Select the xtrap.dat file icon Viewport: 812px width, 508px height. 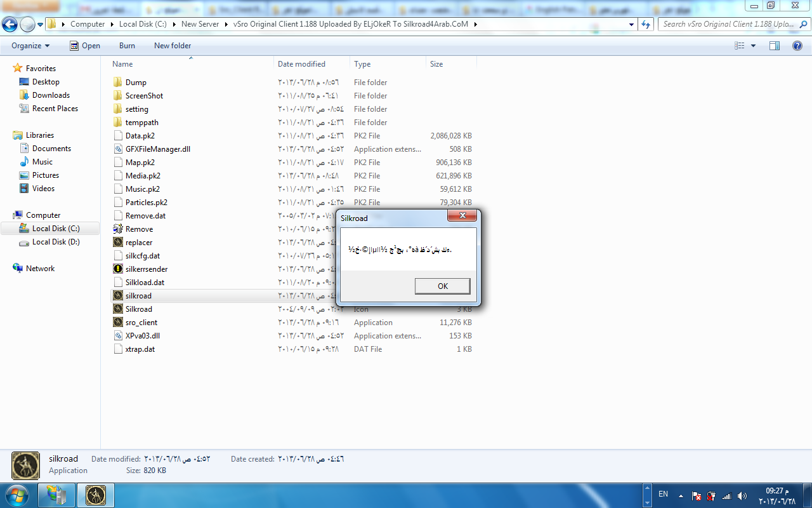click(118, 349)
